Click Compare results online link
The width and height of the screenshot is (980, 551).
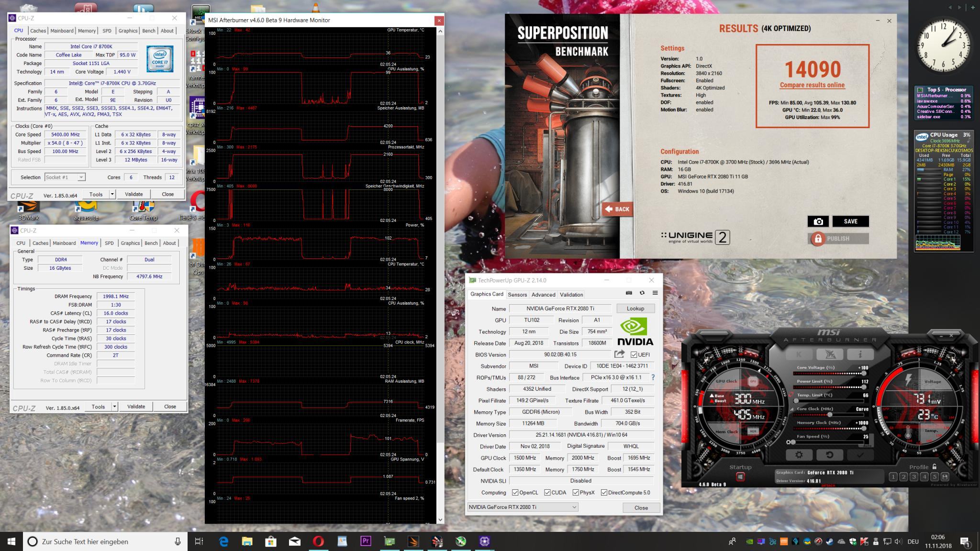[812, 85]
